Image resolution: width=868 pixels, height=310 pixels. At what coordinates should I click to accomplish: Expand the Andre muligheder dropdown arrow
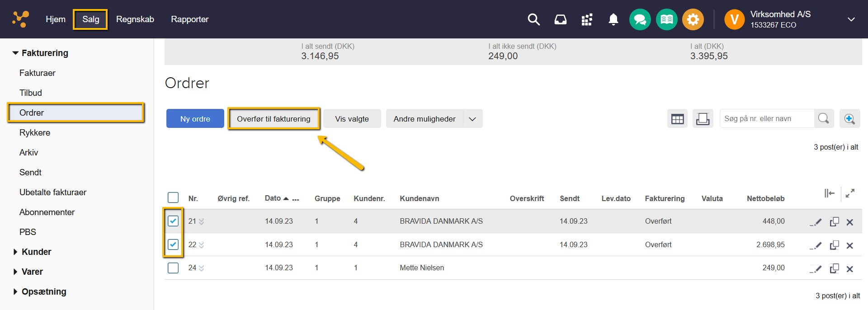(472, 119)
